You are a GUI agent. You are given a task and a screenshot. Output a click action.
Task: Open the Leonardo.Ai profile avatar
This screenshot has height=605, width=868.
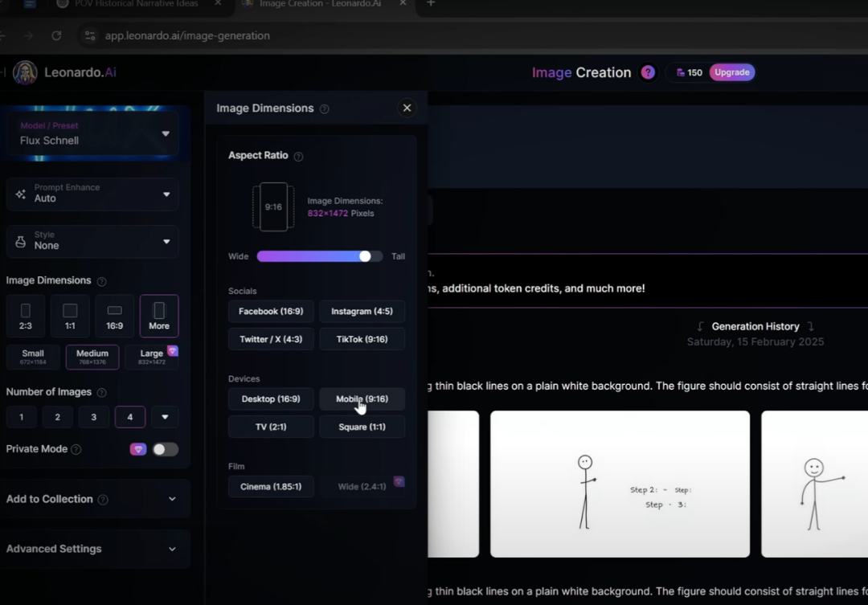[x=25, y=72]
